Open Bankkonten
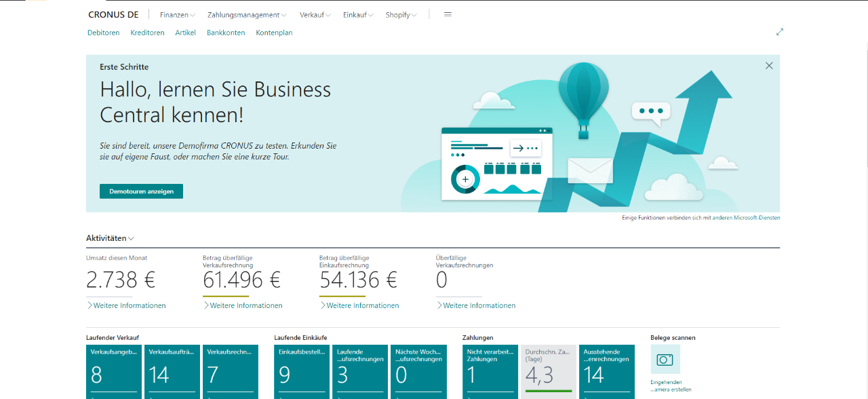Screen dimensions: 868x399 (226, 33)
